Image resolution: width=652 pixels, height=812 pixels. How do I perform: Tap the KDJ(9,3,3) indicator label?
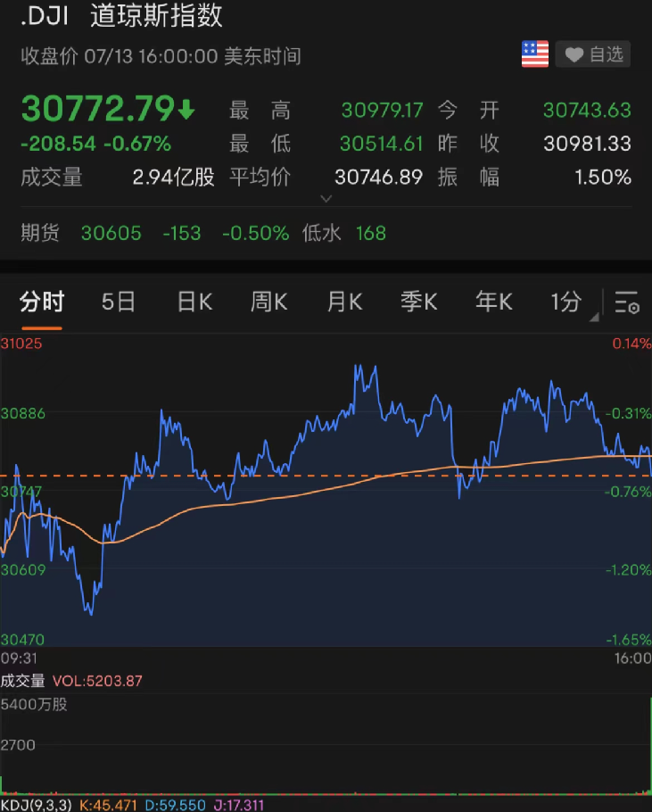[36, 805]
